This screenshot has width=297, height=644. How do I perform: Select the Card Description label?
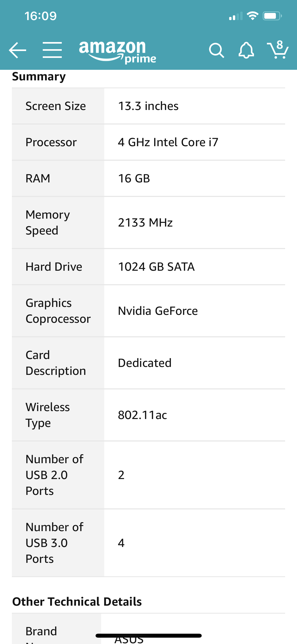pyautogui.click(x=56, y=363)
